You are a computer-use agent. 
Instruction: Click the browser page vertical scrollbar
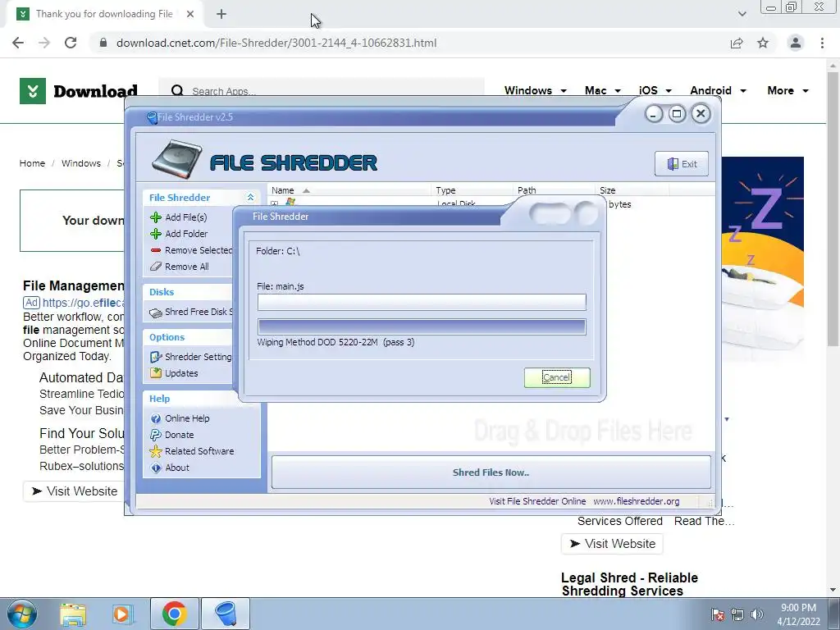833,209
